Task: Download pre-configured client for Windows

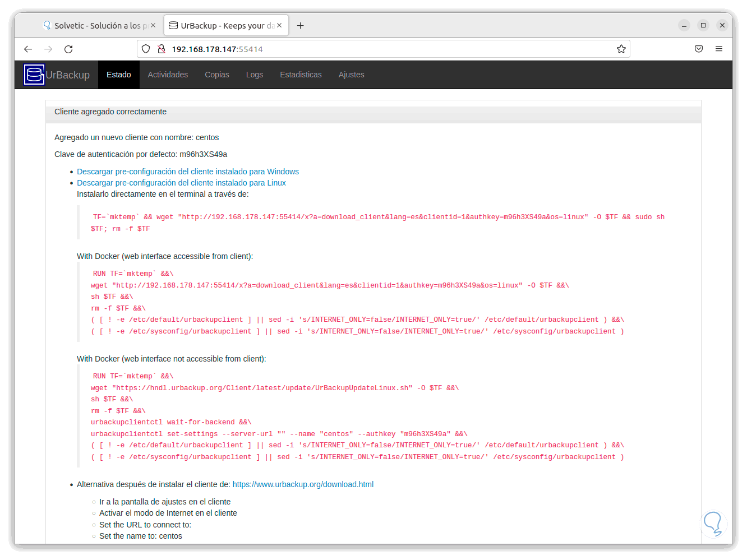Action: tap(188, 172)
